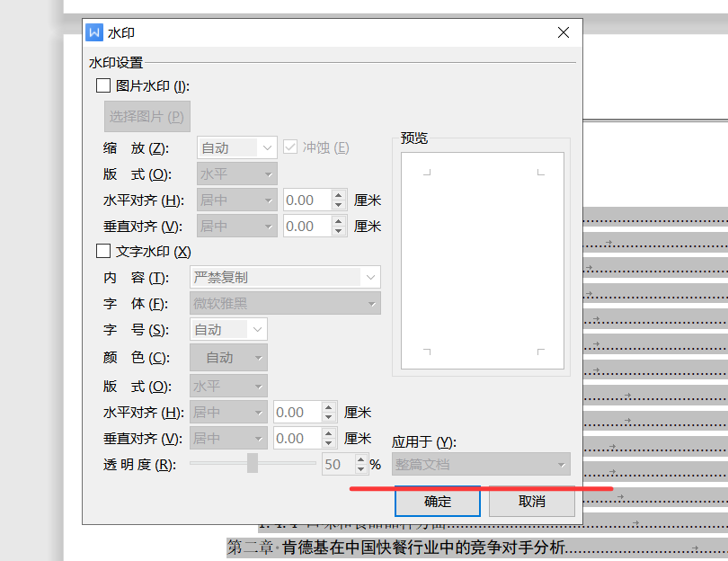Enable the picture watermark checkbox
Image resolution: width=728 pixels, height=561 pixels.
tap(102, 86)
